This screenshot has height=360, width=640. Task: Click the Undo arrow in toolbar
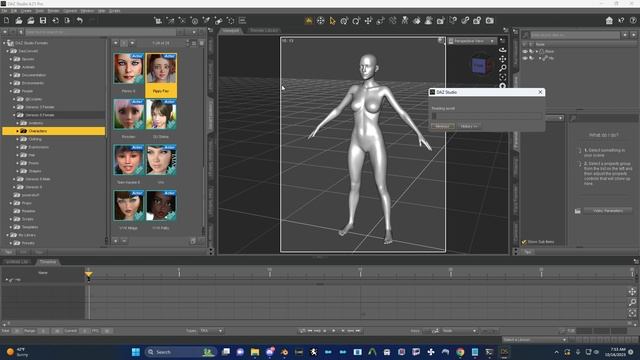click(x=80, y=20)
